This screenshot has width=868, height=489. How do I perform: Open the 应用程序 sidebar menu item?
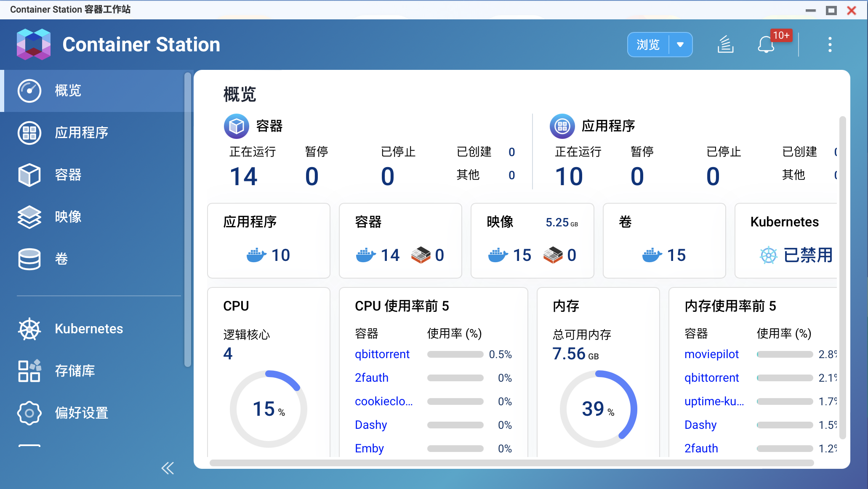coord(82,133)
